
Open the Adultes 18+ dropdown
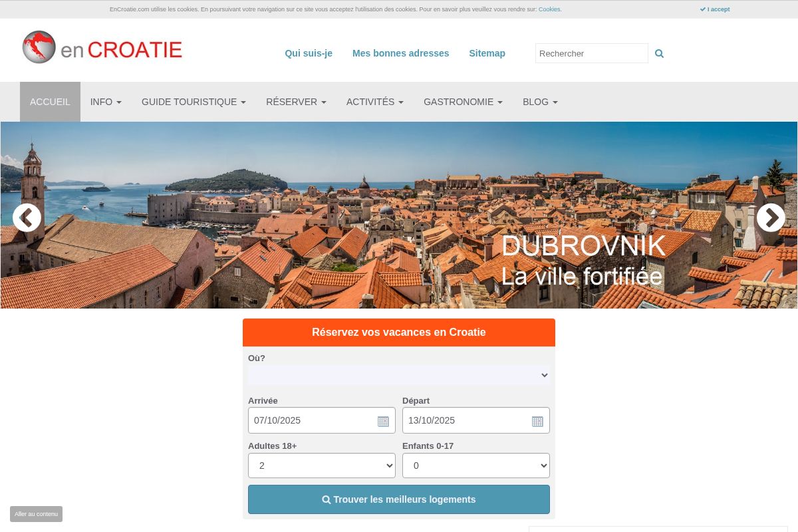click(x=322, y=465)
